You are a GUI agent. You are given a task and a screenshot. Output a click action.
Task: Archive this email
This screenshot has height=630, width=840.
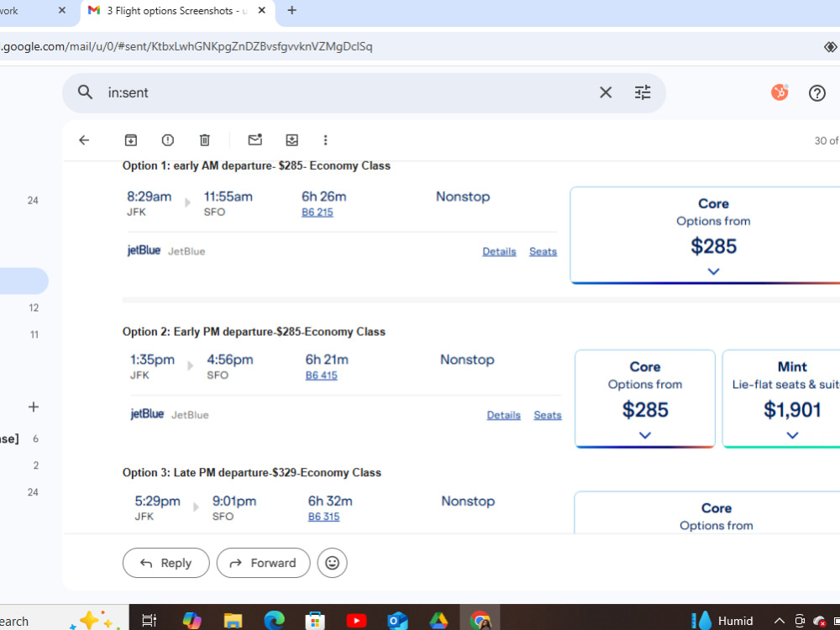click(x=131, y=140)
